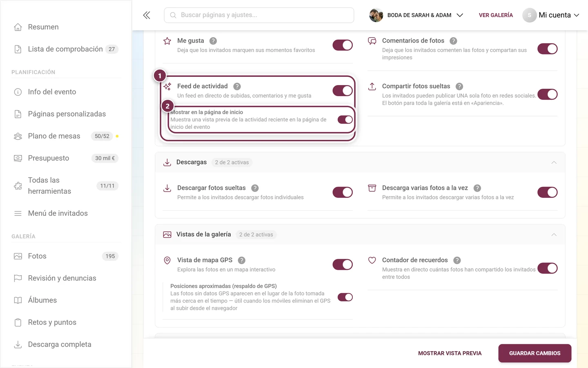Toggle Mostrar en la página de inicio switch
588x368 pixels.
click(x=345, y=119)
